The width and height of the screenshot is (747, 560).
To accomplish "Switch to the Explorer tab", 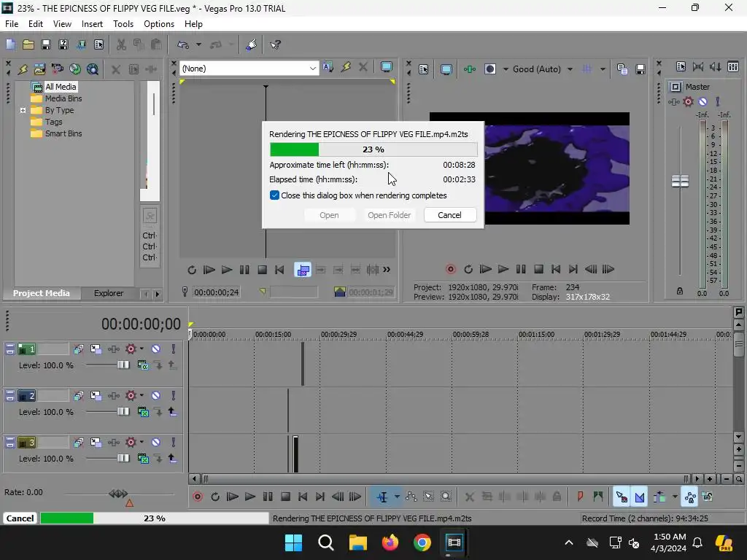I will point(109,293).
